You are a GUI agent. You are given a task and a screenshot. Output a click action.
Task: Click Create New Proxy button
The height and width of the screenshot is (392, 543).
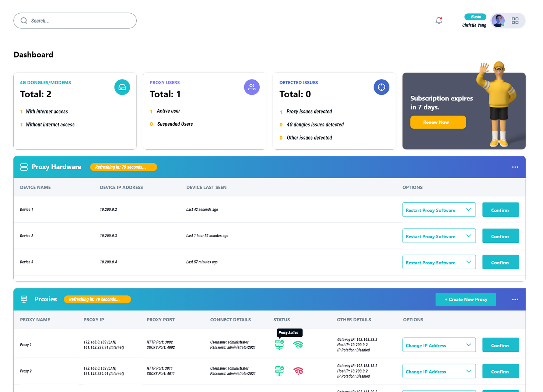coord(466,300)
